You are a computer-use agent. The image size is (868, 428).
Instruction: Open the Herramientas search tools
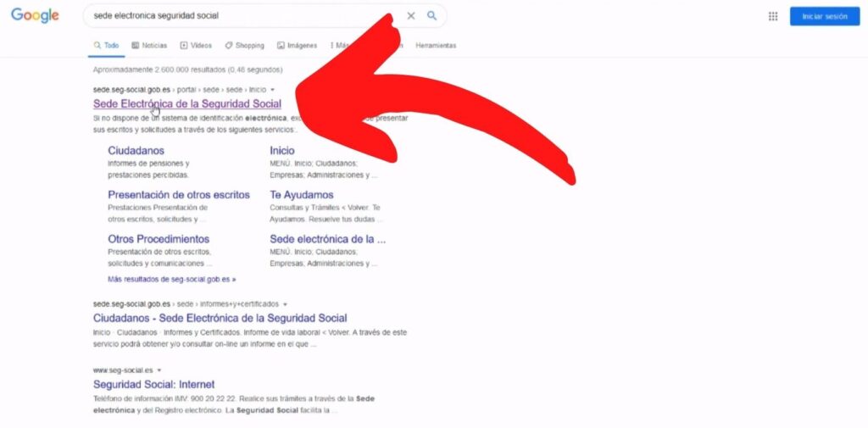[436, 46]
